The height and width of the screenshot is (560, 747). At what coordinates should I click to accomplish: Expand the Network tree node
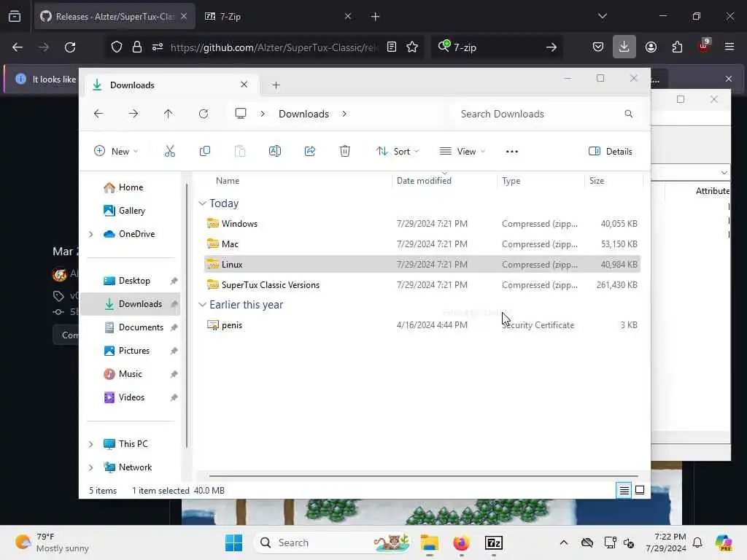pos(91,467)
